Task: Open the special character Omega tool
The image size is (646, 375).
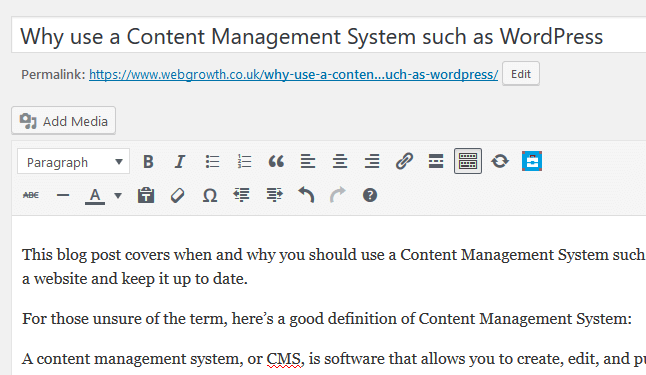Action: [210, 195]
